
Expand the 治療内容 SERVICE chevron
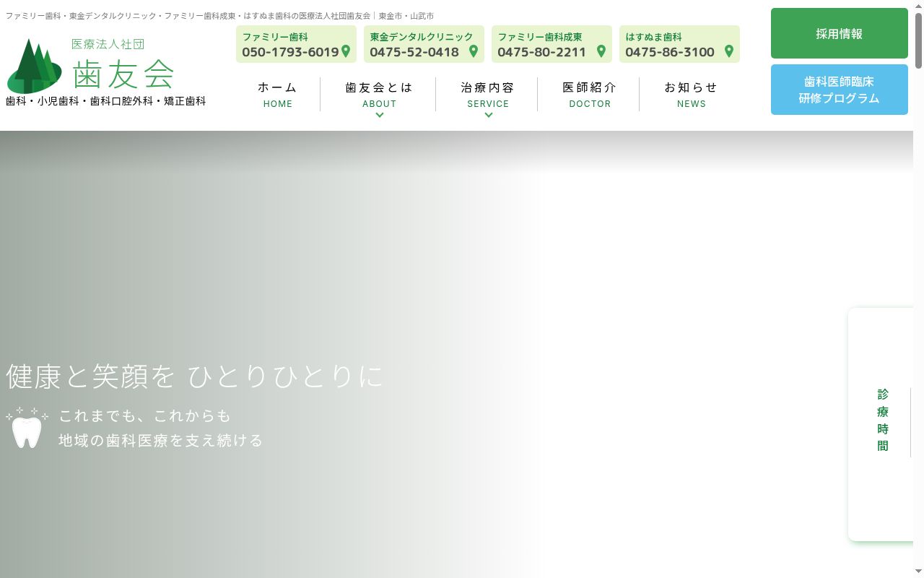pyautogui.click(x=489, y=115)
